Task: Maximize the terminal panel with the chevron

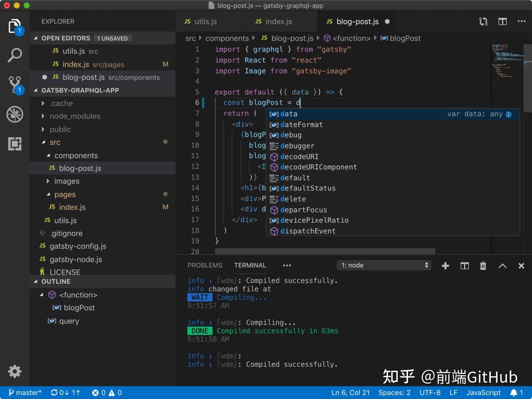Action: coord(502,266)
